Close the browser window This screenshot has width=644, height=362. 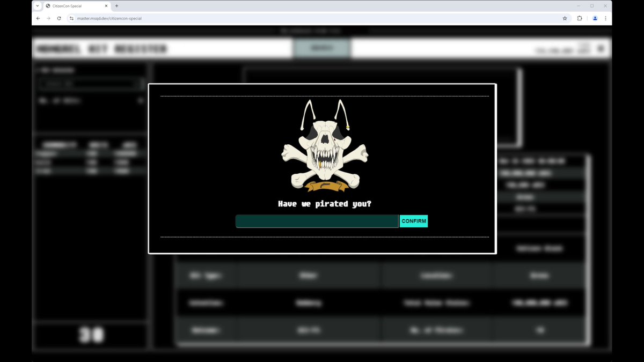pos(605,6)
